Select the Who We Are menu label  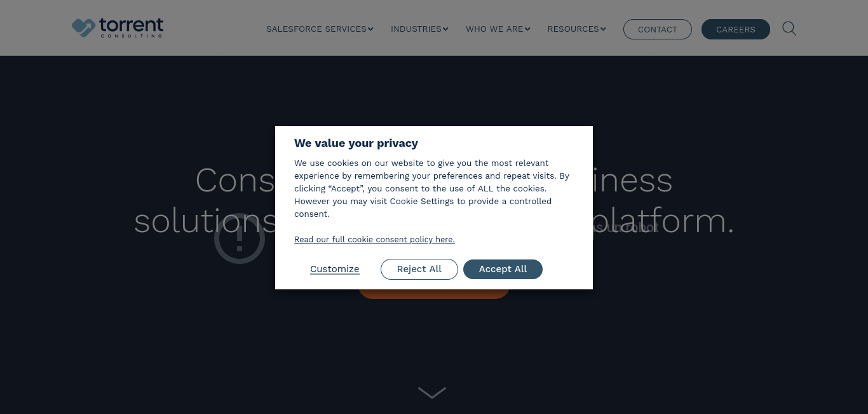[x=494, y=29]
